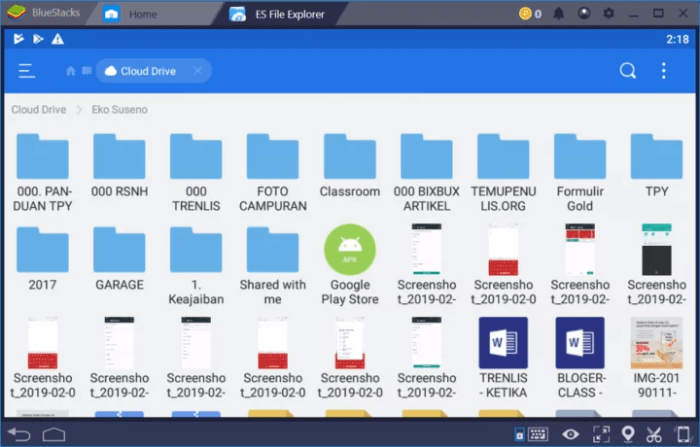Toggle the eye overlay visibility icon
Image resolution: width=700 pixels, height=447 pixels.
coord(571,434)
